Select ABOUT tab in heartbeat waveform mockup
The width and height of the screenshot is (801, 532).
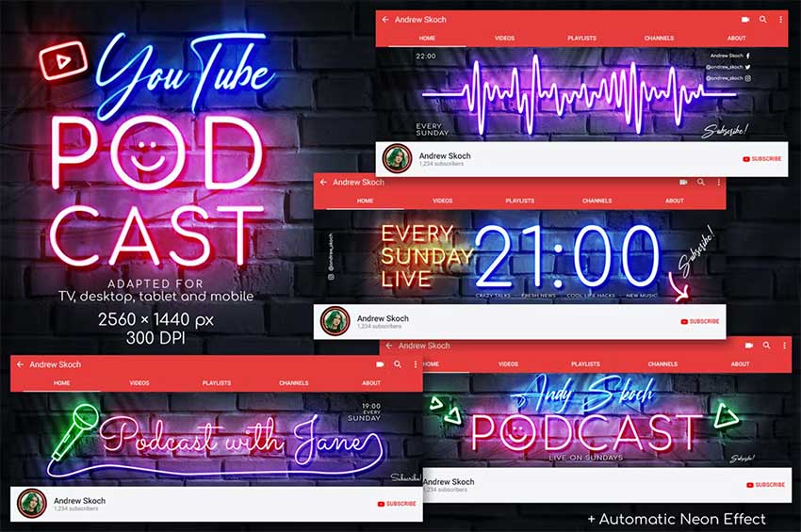(737, 39)
